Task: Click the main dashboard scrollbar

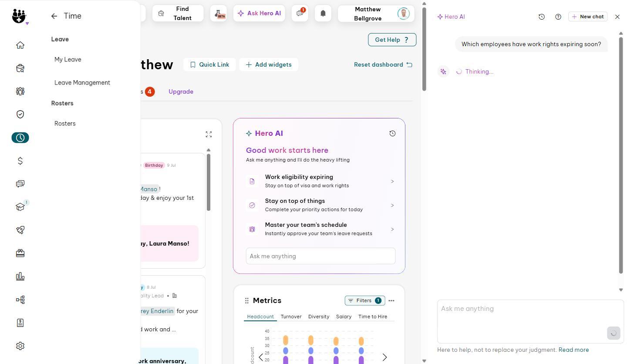Action: [424, 48]
